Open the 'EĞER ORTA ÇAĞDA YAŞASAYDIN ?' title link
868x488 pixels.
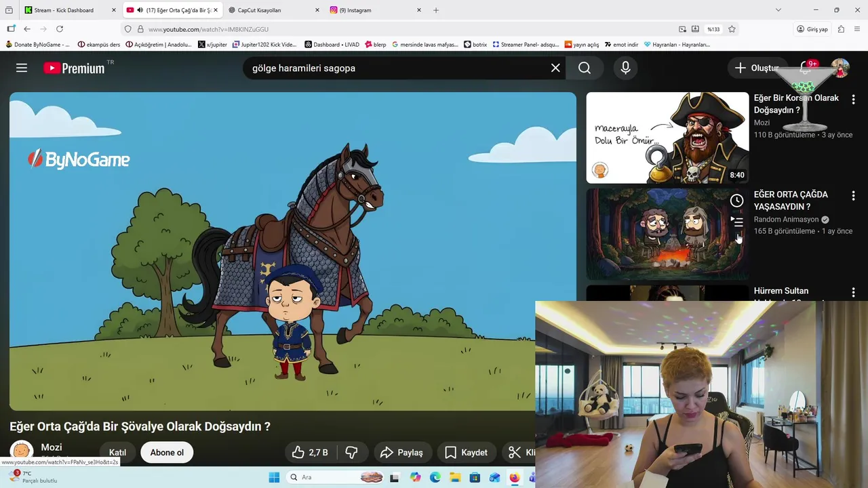pos(791,201)
